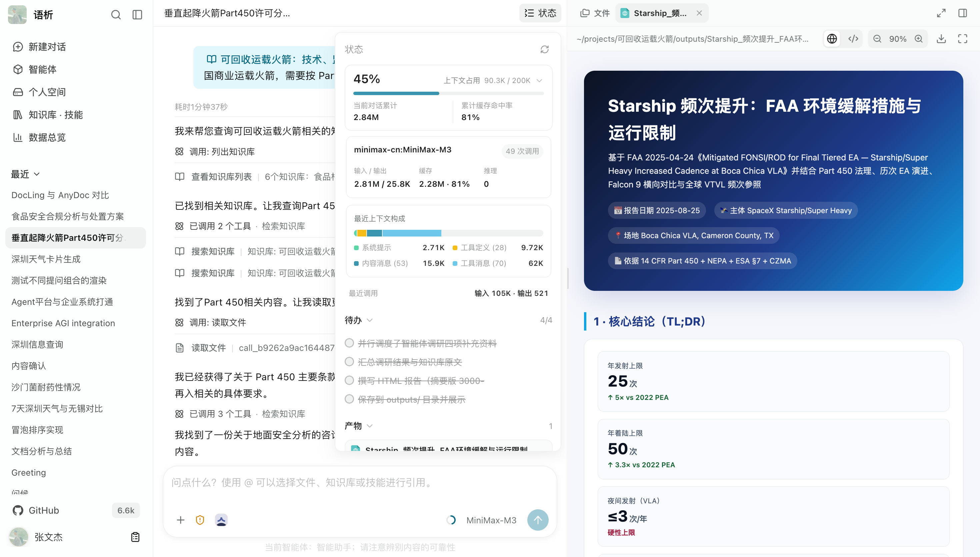The width and height of the screenshot is (980, 557).
Task: Toggle the 状态 panel button
Action: (x=540, y=13)
